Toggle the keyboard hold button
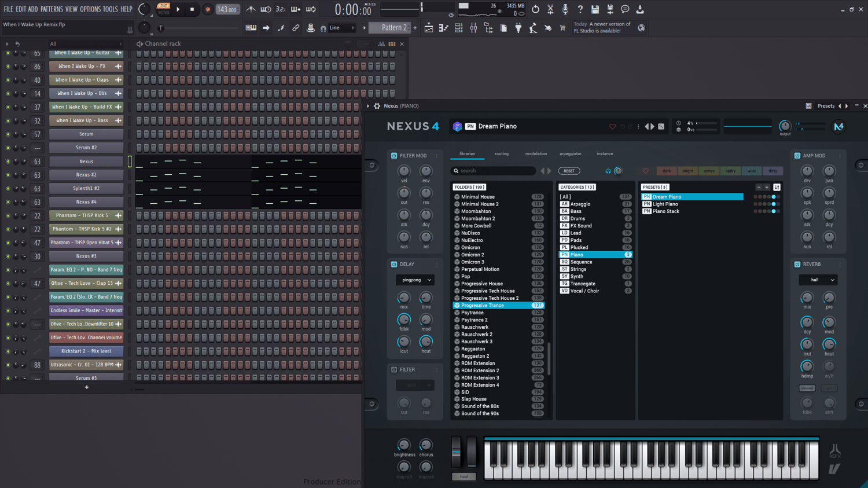Image resolution: width=868 pixels, height=488 pixels. [x=464, y=476]
